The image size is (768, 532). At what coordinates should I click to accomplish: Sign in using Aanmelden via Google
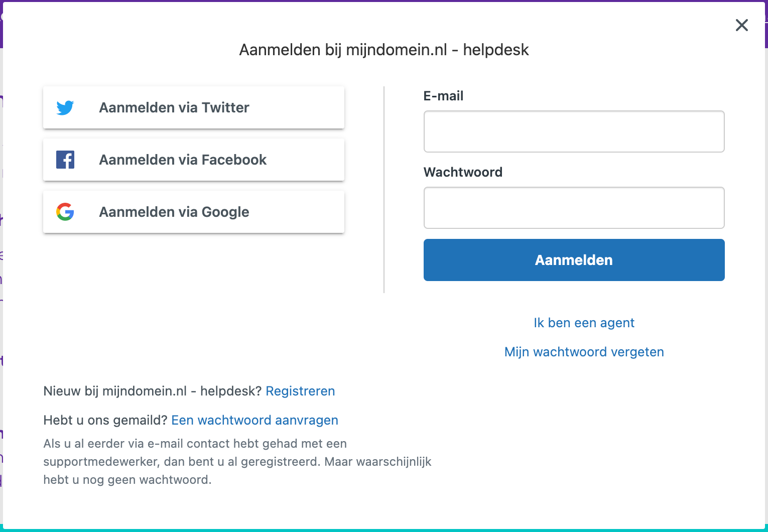(194, 212)
